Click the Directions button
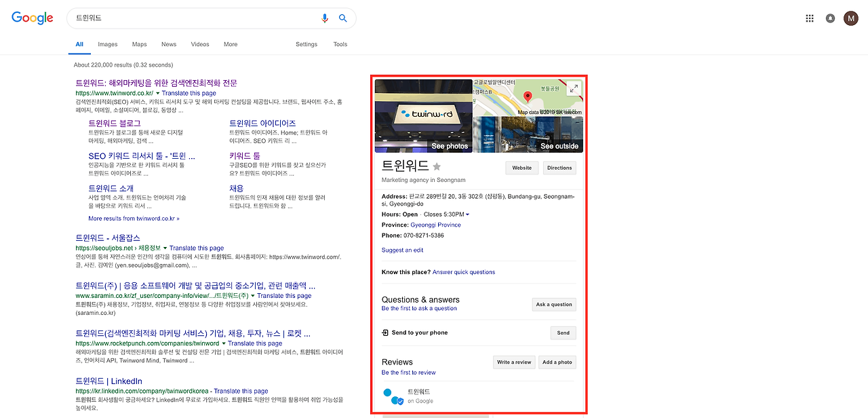Viewport: 868px width, 418px height. tap(559, 168)
